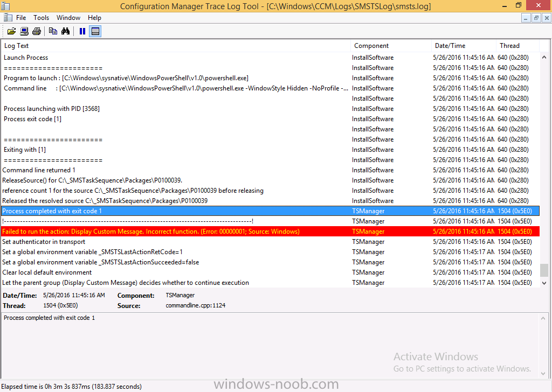Viewport: 552px width, 392px height.
Task: Open the Help menu
Action: pos(94,18)
